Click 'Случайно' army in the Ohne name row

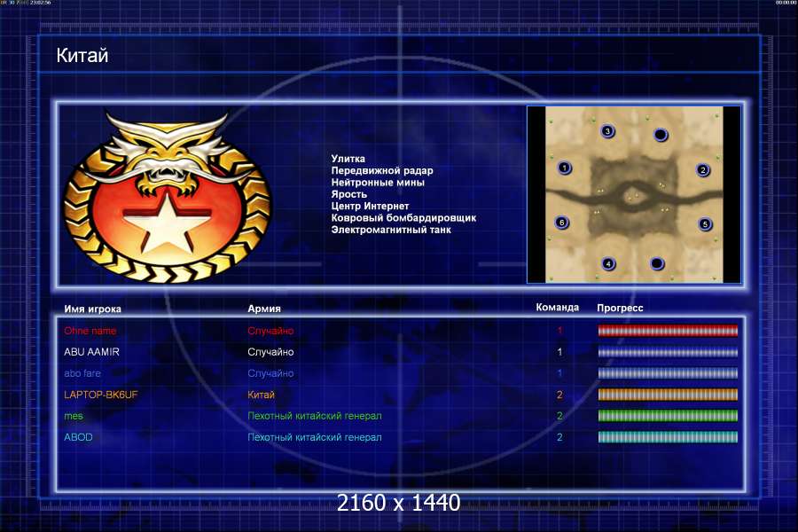click(x=270, y=331)
